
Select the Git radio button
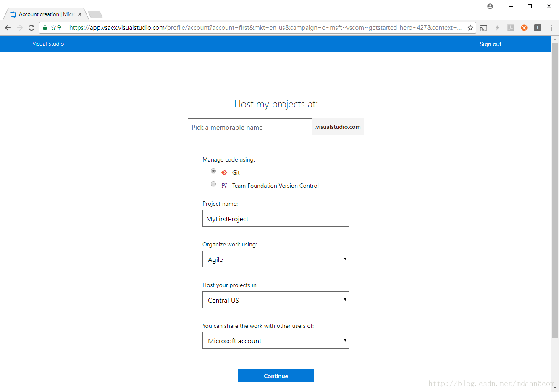pyautogui.click(x=213, y=171)
